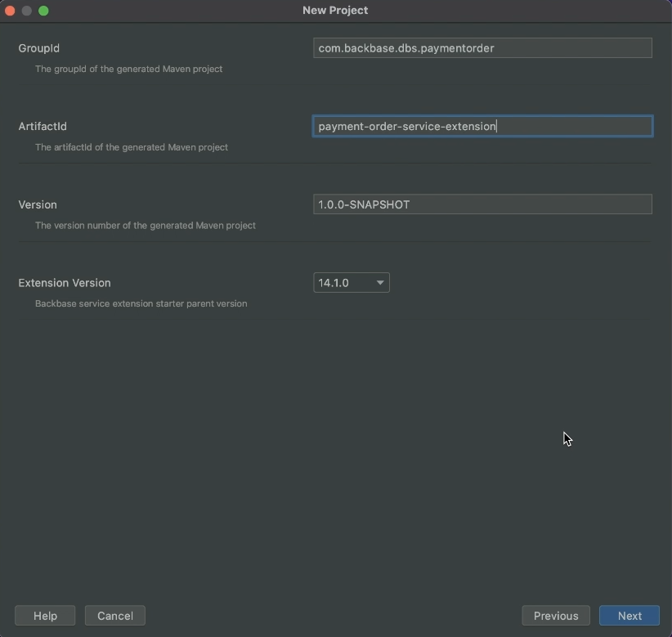Click the GroupId input field
Viewport: 672px width, 637px height.
tap(482, 48)
